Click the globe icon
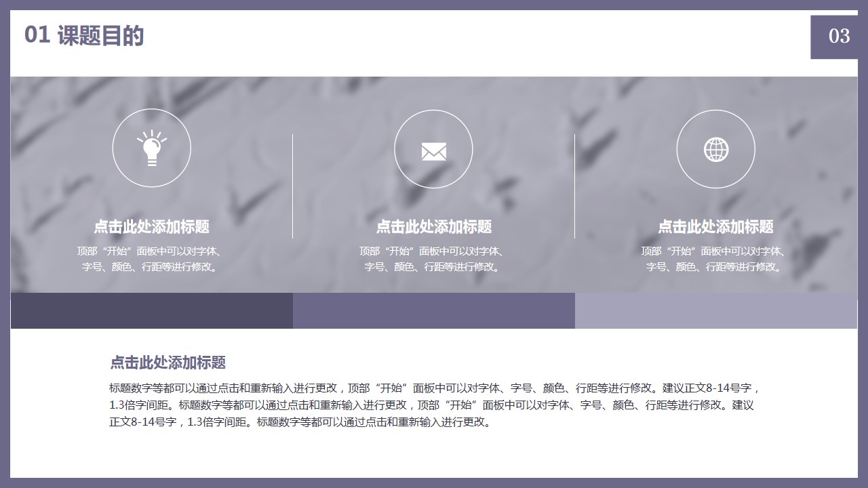Viewport: 868px width, 488px height. click(716, 149)
